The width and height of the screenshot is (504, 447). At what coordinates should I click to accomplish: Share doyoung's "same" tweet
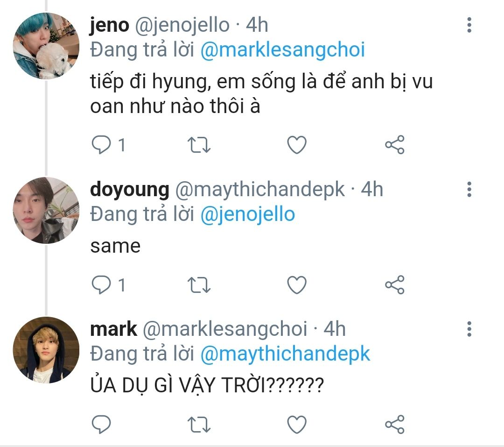click(394, 284)
